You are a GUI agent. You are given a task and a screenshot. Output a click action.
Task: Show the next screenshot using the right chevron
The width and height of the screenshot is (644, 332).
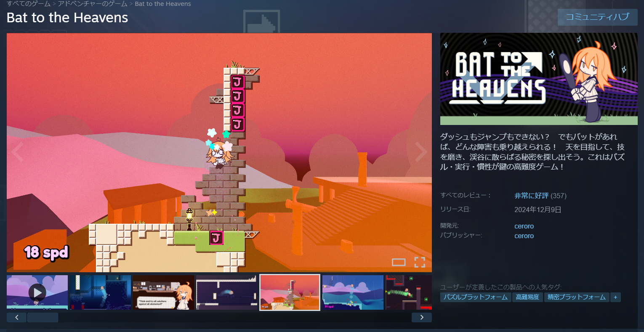pyautogui.click(x=421, y=152)
